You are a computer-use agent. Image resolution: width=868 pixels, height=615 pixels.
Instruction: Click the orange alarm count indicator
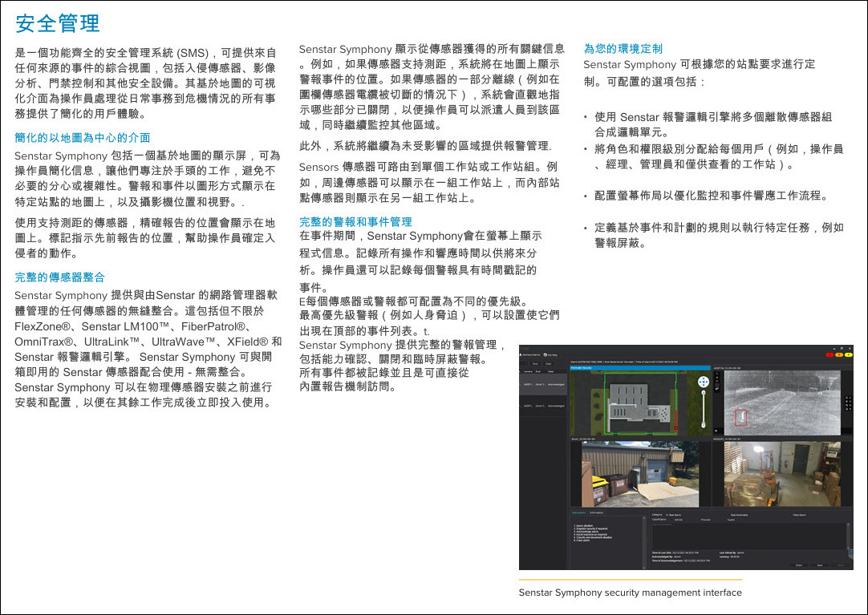pyautogui.click(x=838, y=353)
